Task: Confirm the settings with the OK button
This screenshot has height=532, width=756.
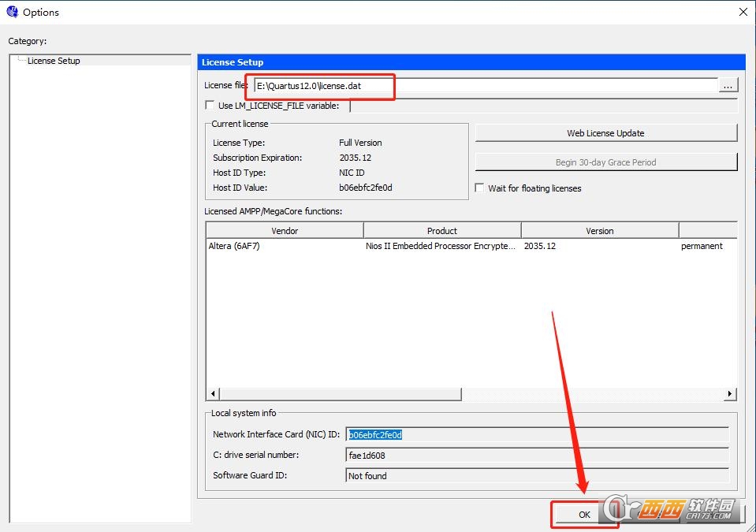Action: pyautogui.click(x=584, y=515)
